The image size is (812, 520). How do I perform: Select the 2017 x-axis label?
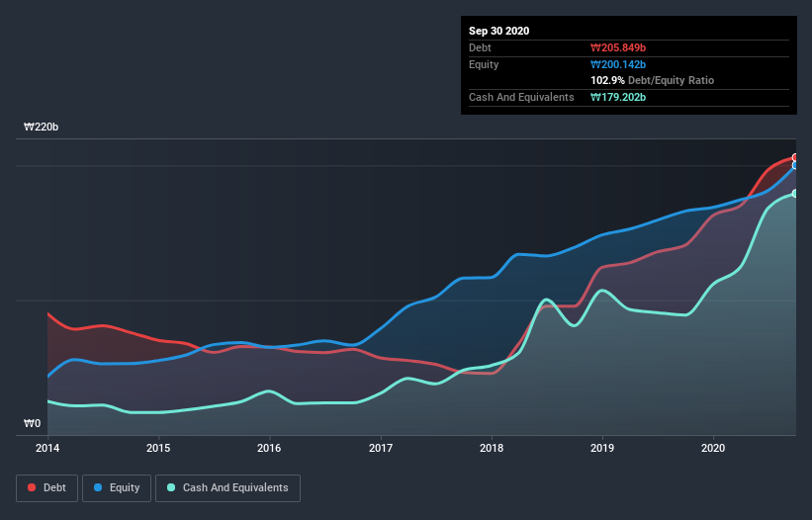(x=380, y=448)
